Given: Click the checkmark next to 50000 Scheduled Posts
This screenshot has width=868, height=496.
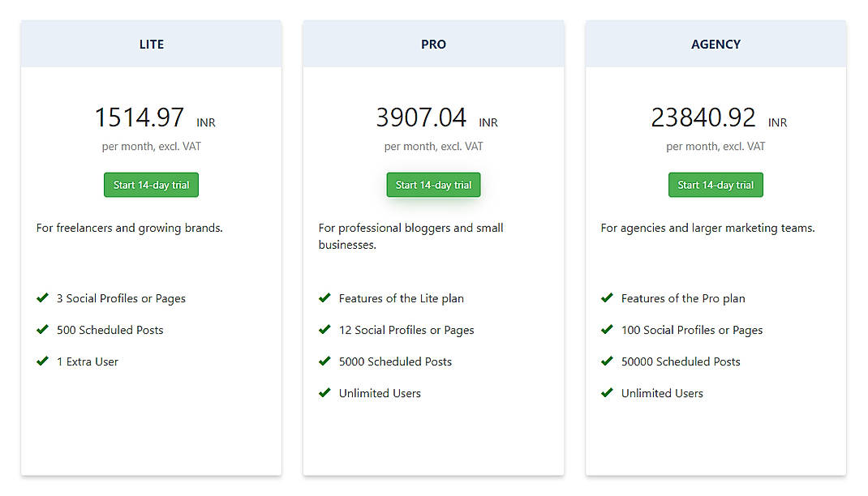Looking at the screenshot, I should pos(608,361).
